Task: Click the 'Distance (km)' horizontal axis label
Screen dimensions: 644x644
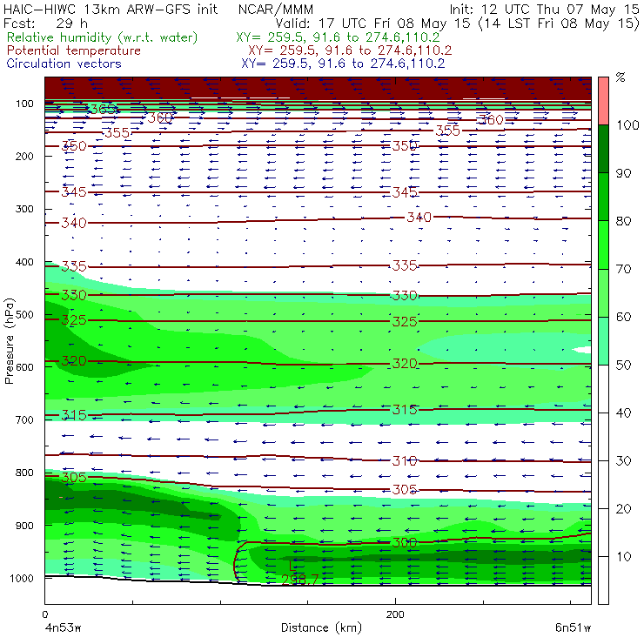Action: coord(321,627)
